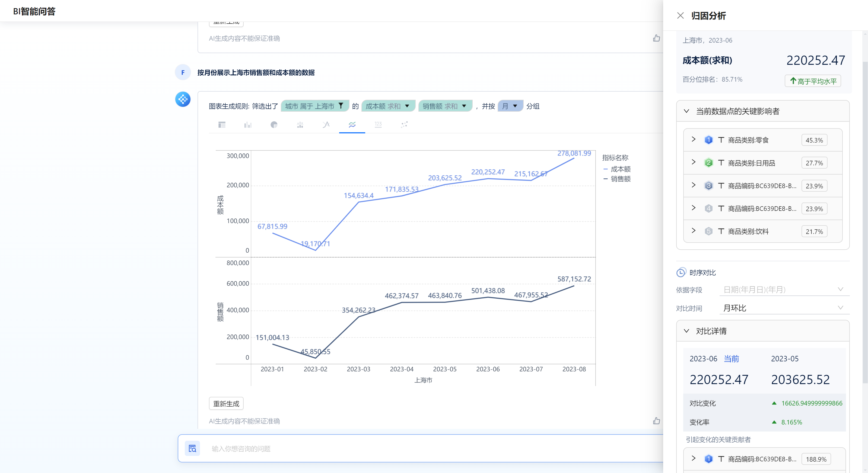Expand the 商品类别:零食 influencer row

694,139
